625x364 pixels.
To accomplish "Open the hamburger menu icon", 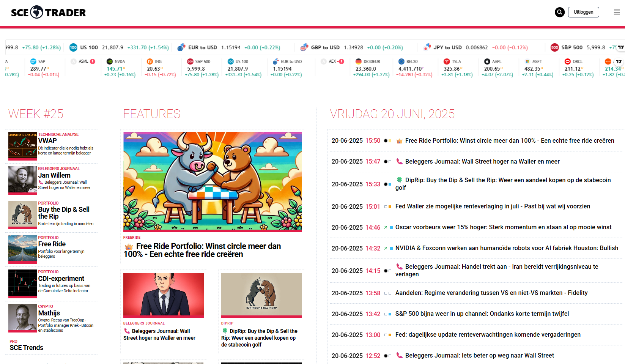I will pos(617,12).
